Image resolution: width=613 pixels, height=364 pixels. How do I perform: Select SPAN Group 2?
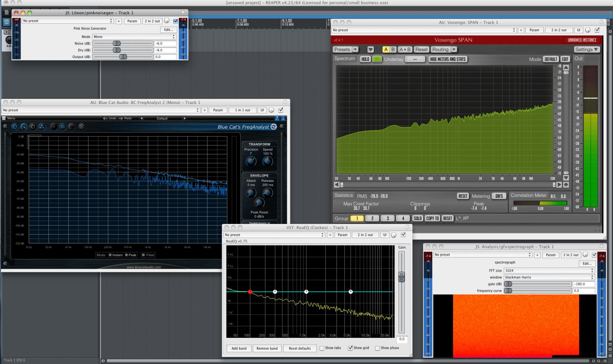(372, 218)
